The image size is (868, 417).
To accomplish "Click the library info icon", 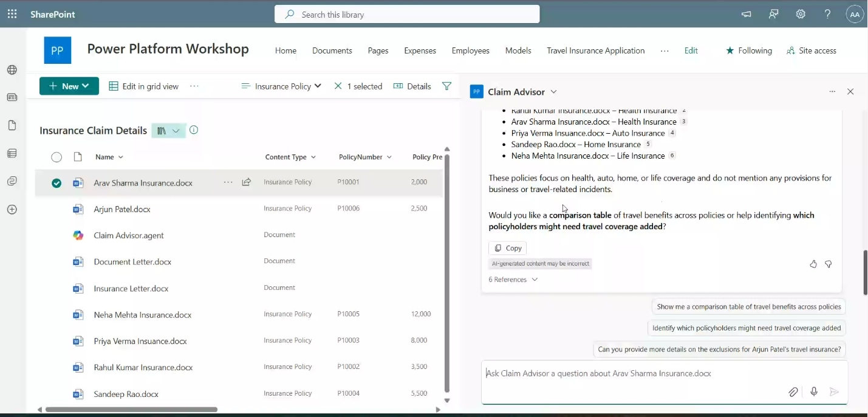I will click(x=194, y=130).
